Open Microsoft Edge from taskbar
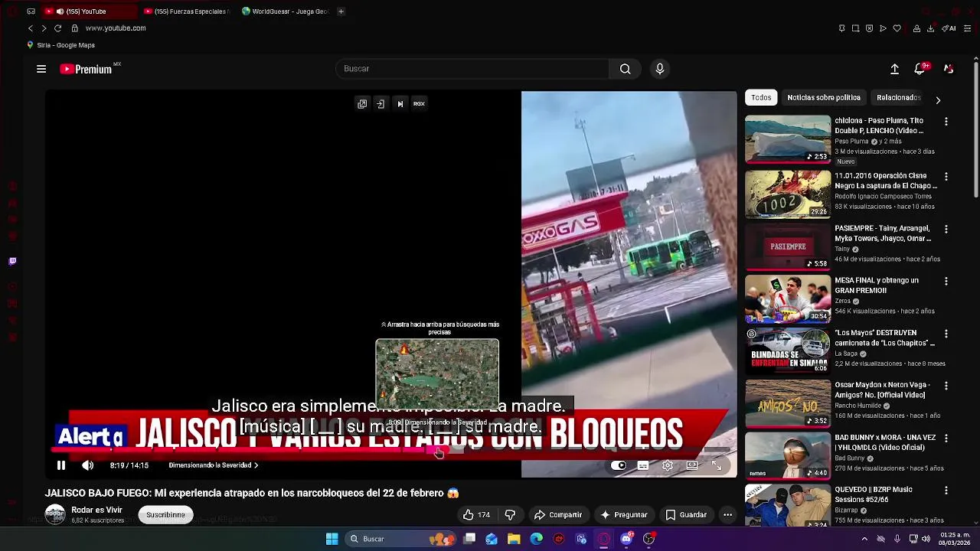 pyautogui.click(x=536, y=539)
